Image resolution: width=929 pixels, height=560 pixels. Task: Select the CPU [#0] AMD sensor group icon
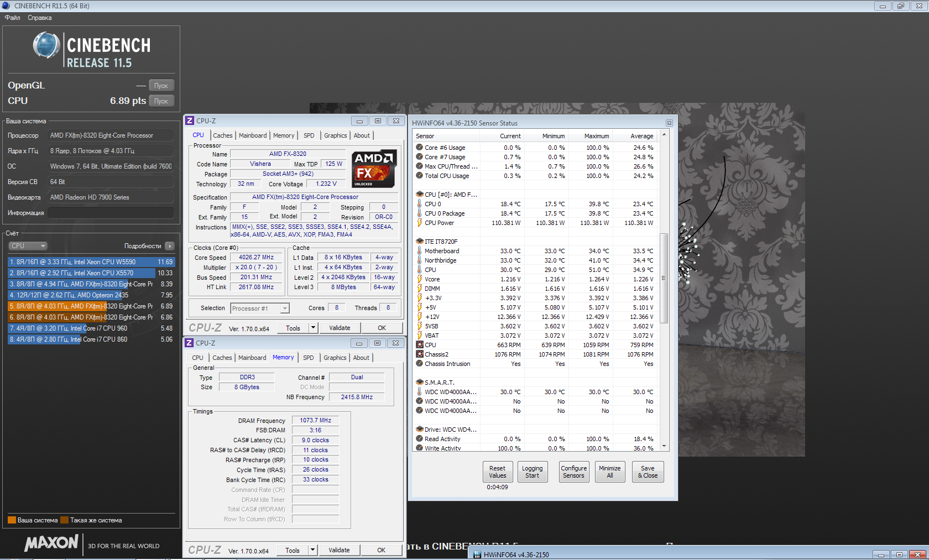tap(419, 195)
